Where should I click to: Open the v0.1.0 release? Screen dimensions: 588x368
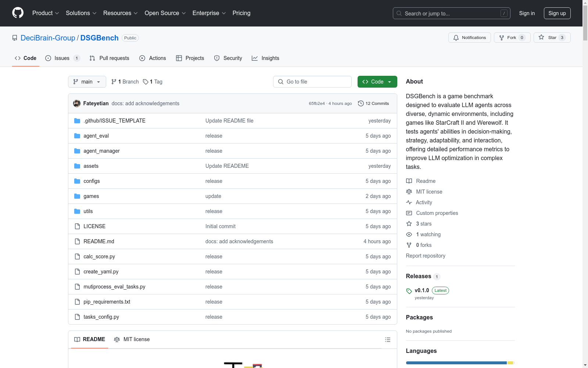click(x=422, y=290)
